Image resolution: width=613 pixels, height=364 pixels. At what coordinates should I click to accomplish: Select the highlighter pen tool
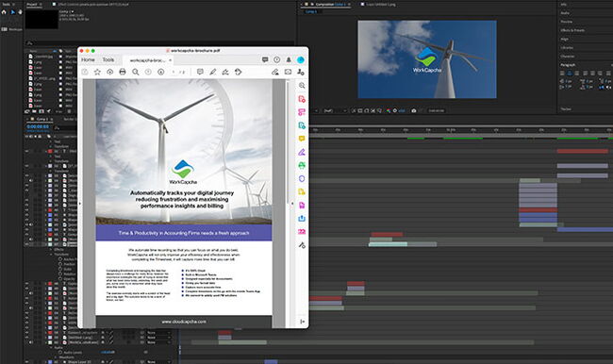pyautogui.click(x=213, y=72)
